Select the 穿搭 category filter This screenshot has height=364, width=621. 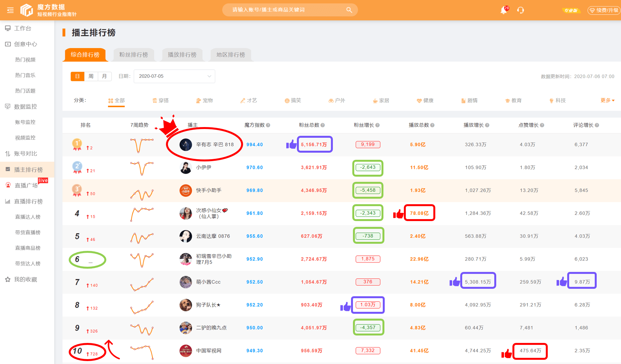pyautogui.click(x=160, y=100)
